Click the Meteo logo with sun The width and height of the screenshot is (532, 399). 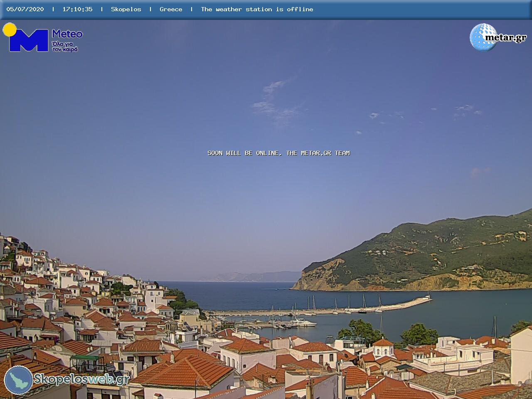tap(42, 37)
